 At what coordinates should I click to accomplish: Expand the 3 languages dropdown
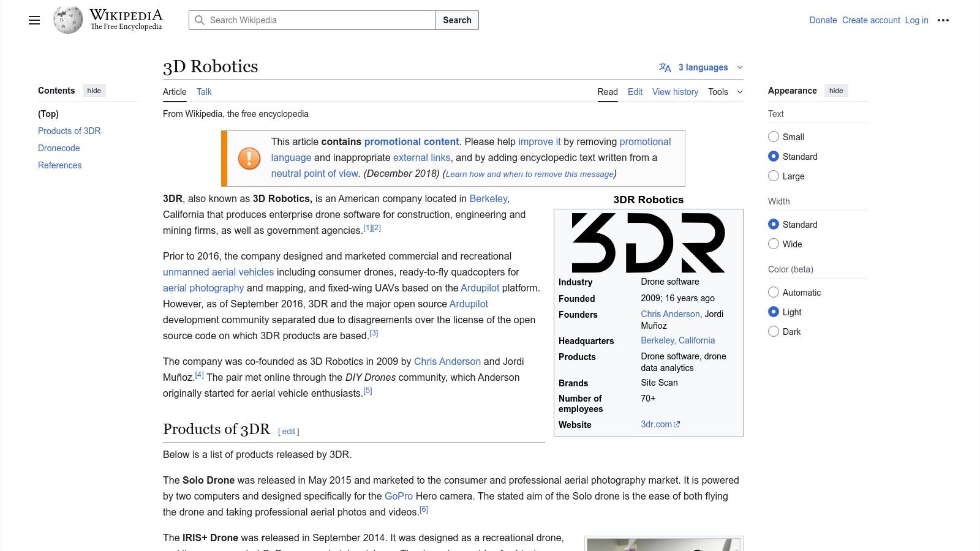pyautogui.click(x=702, y=67)
